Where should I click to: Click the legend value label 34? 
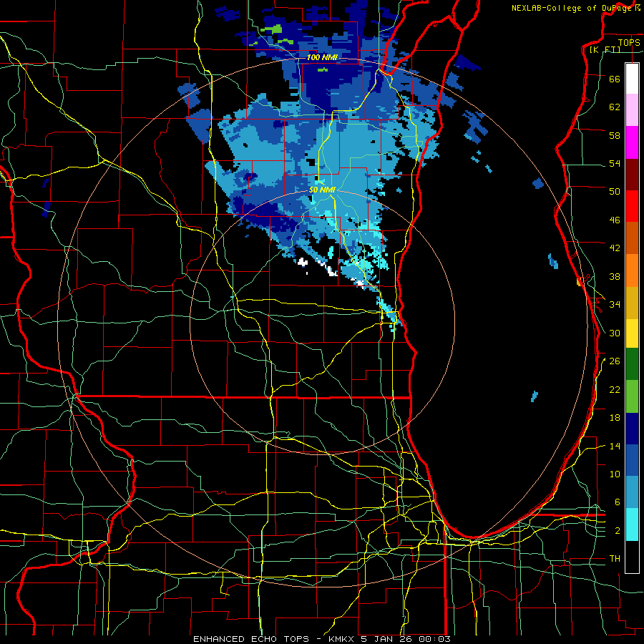tap(615, 305)
